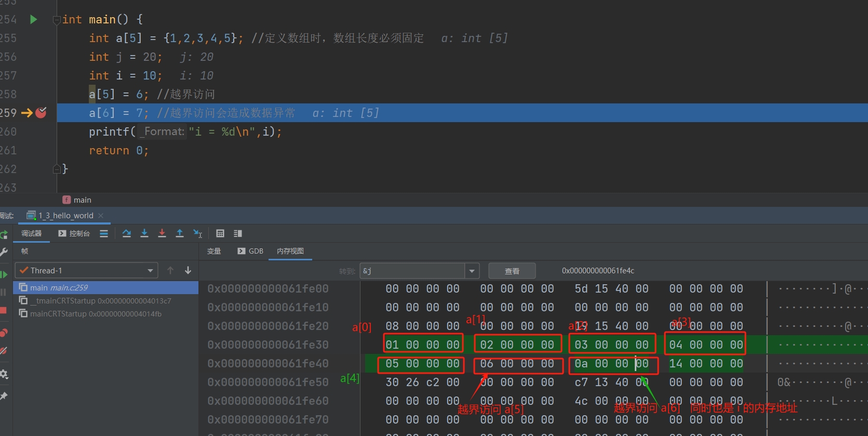Rerun the debug session with green arrow

tap(4, 235)
